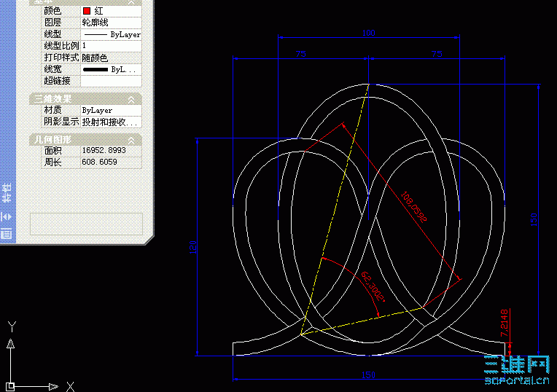Screen dimensions: 557x392
Task: Click the 阴影显示 property label
Action: [61, 122]
